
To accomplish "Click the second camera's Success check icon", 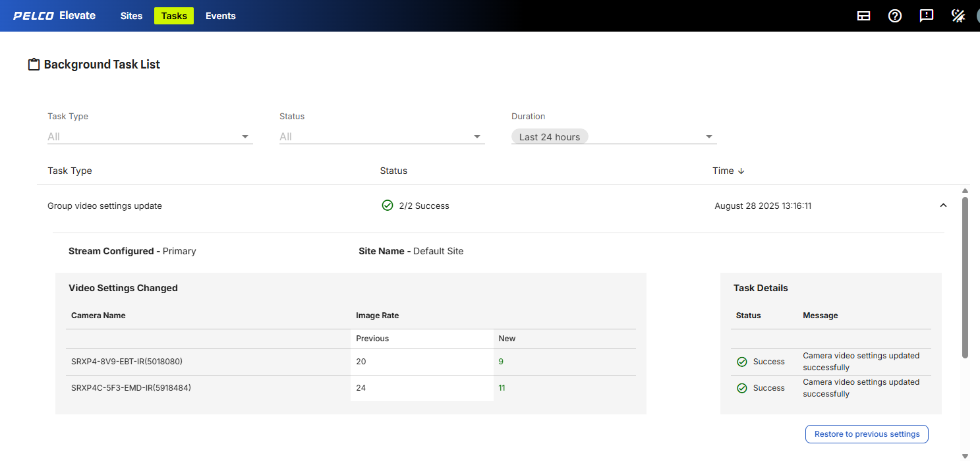I will tap(742, 388).
